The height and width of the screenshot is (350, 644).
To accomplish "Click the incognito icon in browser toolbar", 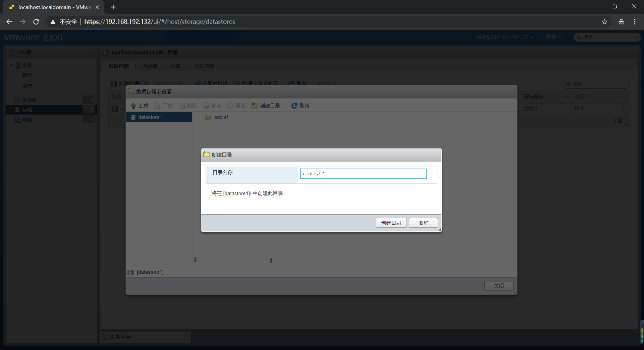I will coord(621,22).
